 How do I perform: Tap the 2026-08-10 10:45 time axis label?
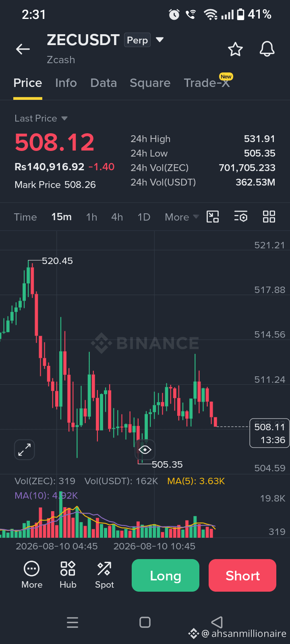pyautogui.click(x=154, y=546)
